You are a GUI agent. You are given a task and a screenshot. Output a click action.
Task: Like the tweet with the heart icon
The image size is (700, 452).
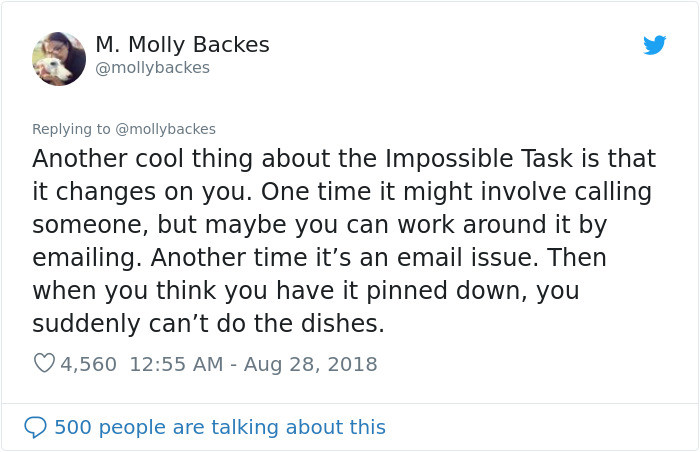click(44, 363)
